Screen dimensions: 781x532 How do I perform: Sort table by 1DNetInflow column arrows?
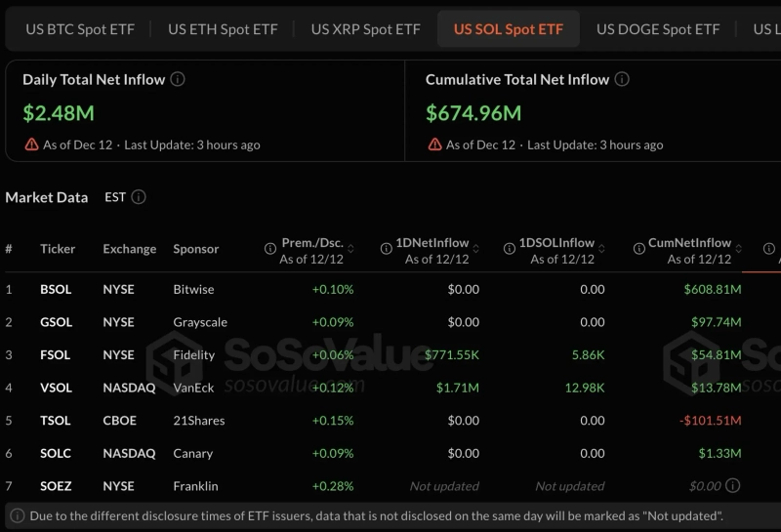[x=477, y=250]
